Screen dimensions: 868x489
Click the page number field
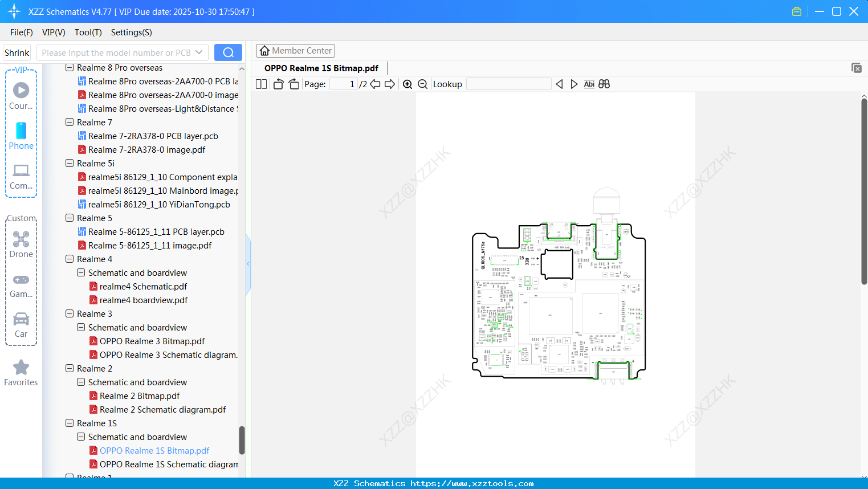click(344, 84)
